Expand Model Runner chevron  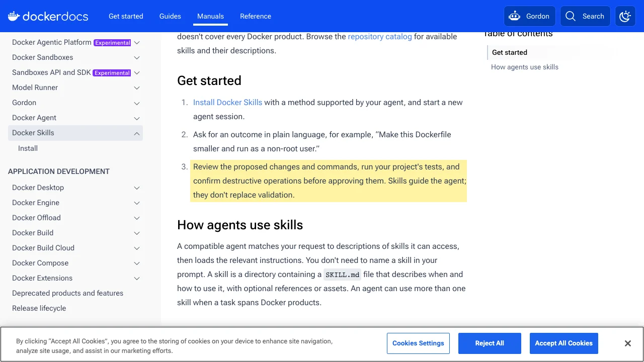[137, 88]
